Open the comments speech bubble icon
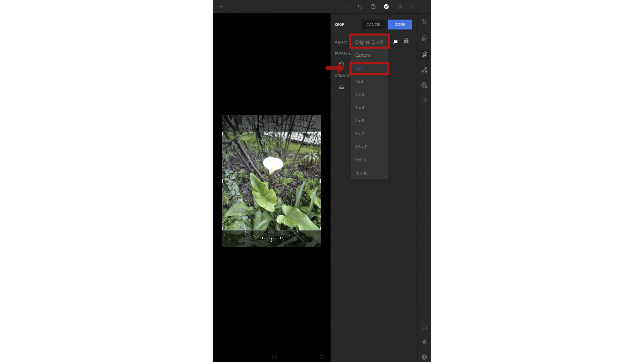644x362 pixels. pos(424,328)
